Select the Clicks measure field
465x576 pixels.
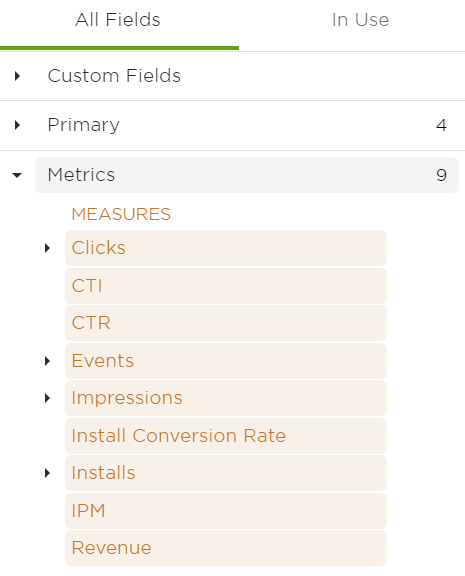[x=226, y=248]
